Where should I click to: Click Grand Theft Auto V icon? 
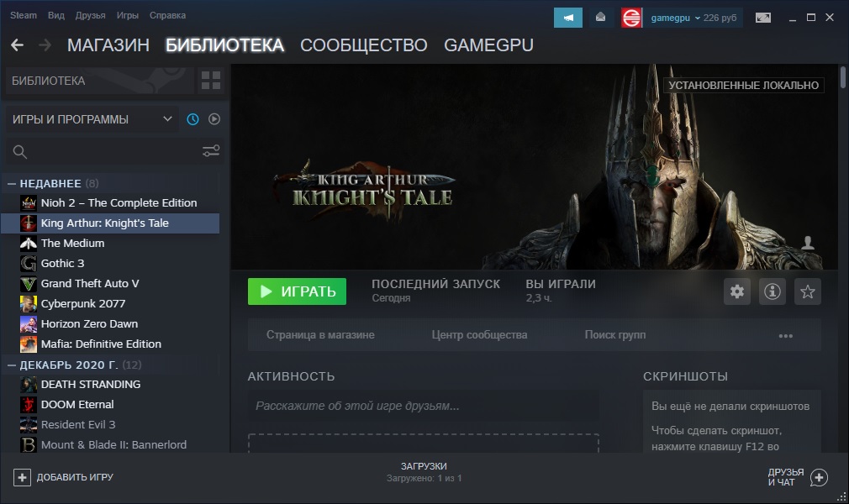tap(28, 284)
